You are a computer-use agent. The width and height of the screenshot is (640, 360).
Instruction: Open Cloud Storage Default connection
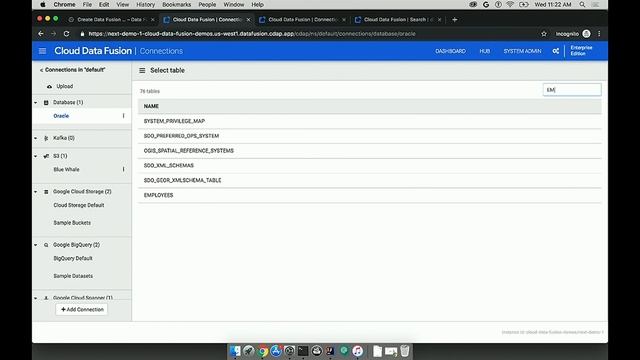tap(79, 205)
